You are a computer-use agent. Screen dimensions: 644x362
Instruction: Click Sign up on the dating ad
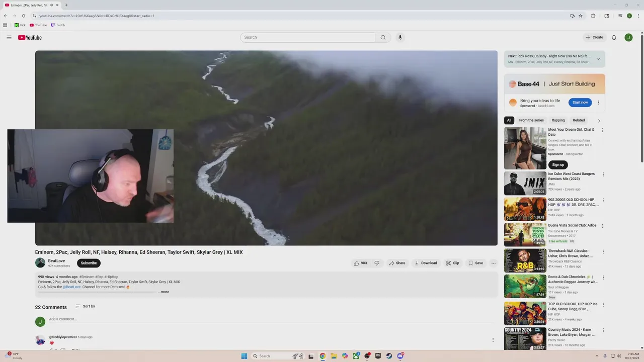pos(558,164)
